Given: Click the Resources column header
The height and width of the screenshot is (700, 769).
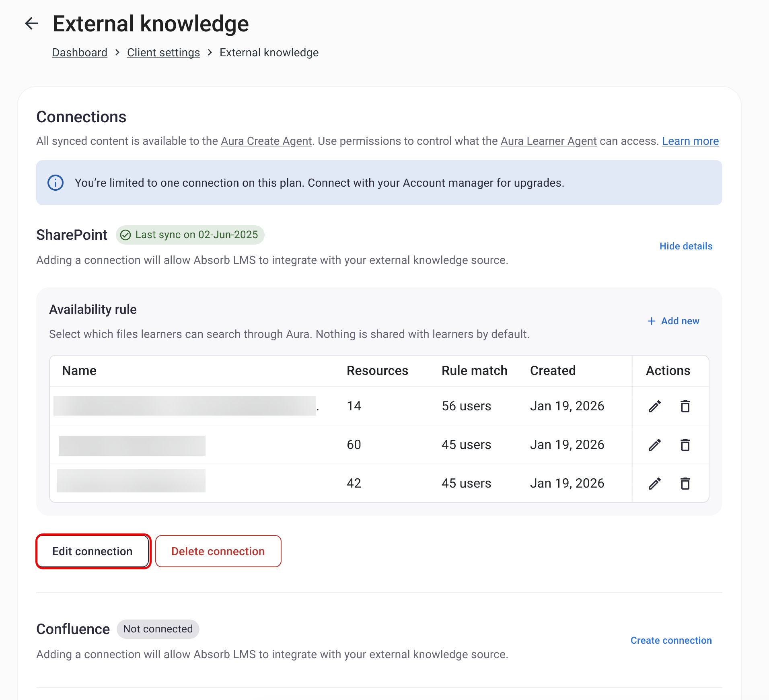Looking at the screenshot, I should point(377,371).
